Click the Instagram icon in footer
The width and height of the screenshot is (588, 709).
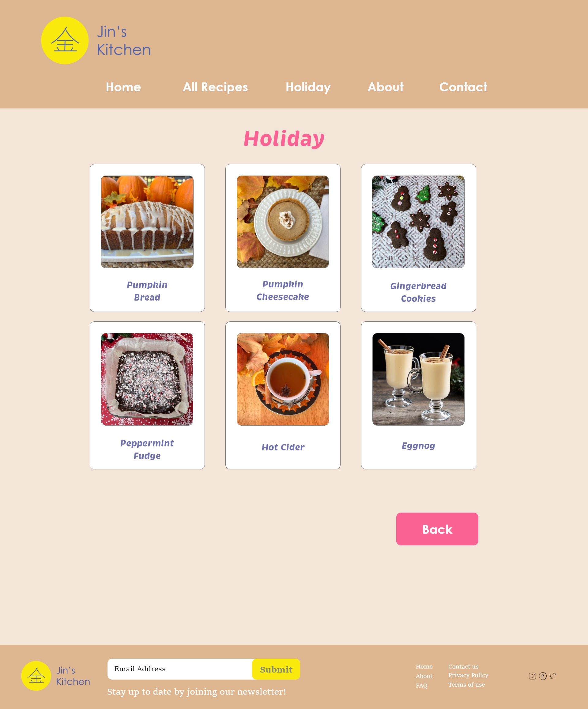(532, 676)
